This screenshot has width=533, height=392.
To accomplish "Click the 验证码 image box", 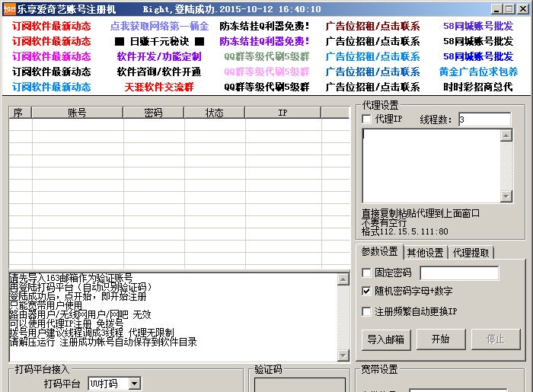I will click(300, 385).
